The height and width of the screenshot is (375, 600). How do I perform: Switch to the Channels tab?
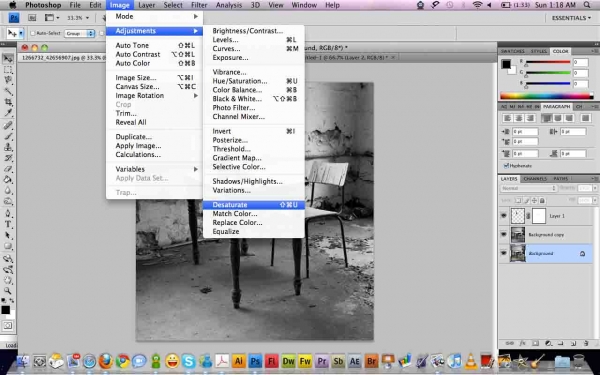535,179
